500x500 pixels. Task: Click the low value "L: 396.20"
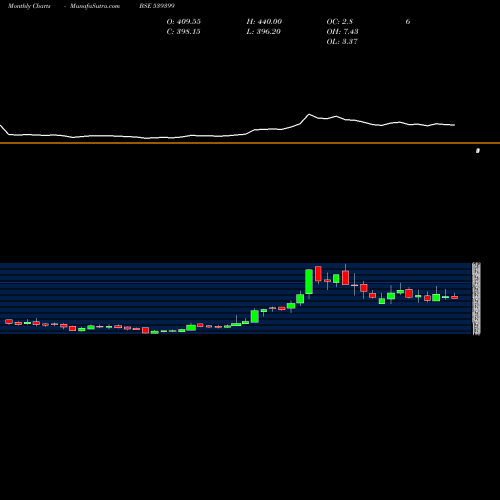point(263,32)
